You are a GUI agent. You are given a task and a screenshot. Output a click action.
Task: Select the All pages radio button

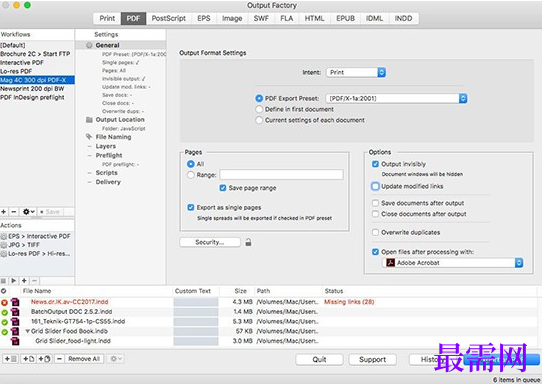190,164
